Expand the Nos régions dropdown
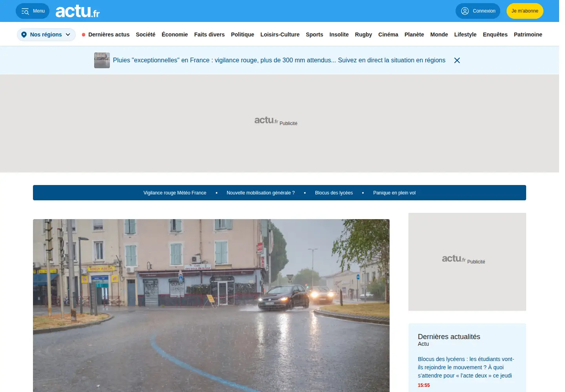 [46, 34]
